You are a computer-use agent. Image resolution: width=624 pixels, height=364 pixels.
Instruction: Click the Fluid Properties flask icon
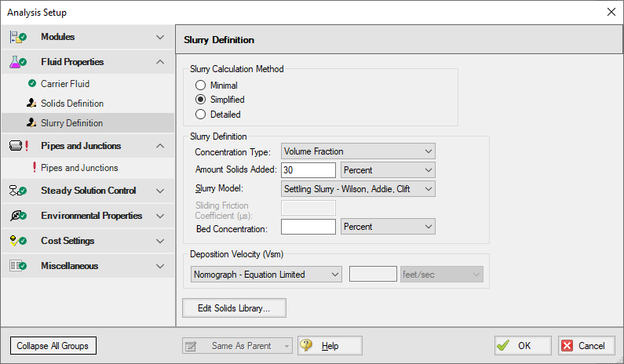click(17, 62)
